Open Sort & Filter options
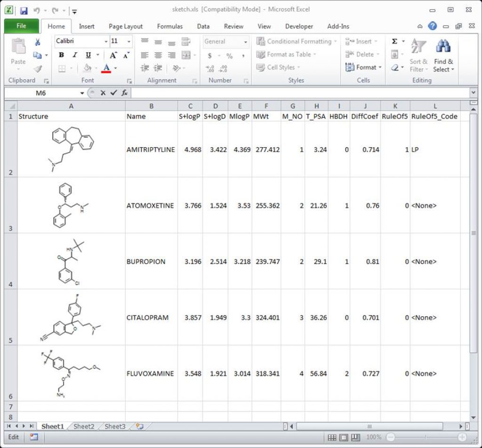This screenshot has height=448, width=482. pyautogui.click(x=418, y=56)
